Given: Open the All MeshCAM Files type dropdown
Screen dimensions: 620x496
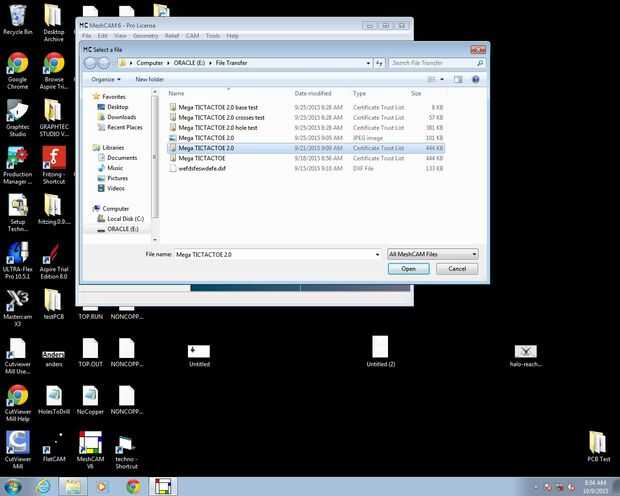Looking at the screenshot, I should pyautogui.click(x=433, y=254).
